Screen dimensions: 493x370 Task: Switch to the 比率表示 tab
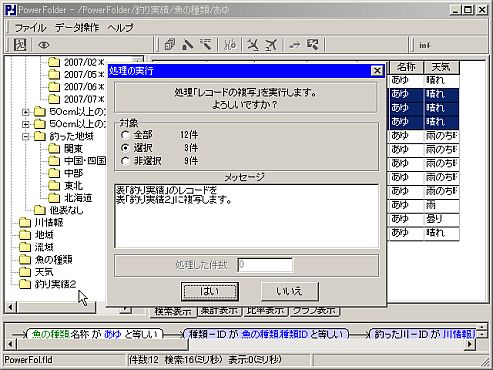pyautogui.click(x=265, y=310)
